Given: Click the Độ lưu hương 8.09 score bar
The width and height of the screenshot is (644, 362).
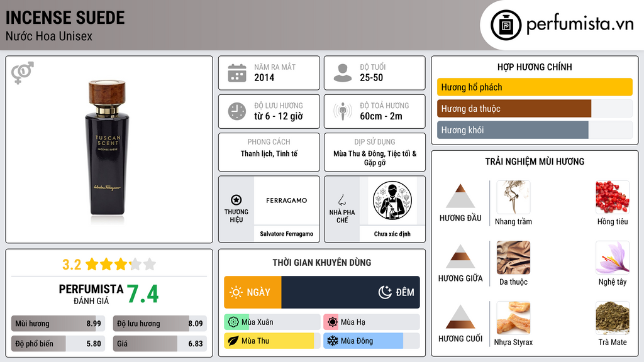Looking at the screenshot, I should (160, 324).
